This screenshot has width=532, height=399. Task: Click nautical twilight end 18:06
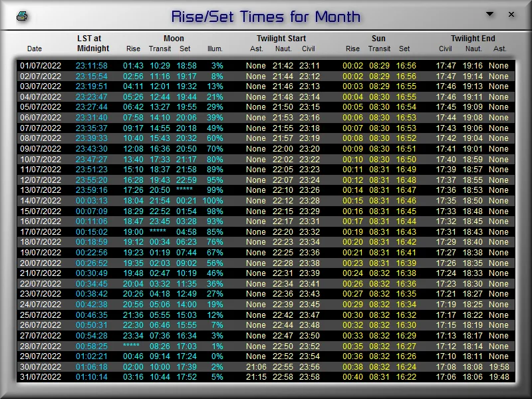click(472, 377)
